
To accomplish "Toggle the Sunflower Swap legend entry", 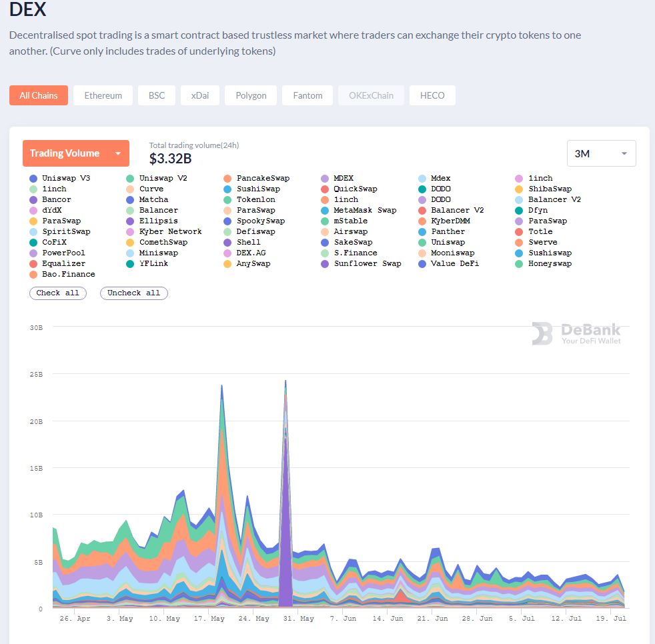I will click(362, 264).
